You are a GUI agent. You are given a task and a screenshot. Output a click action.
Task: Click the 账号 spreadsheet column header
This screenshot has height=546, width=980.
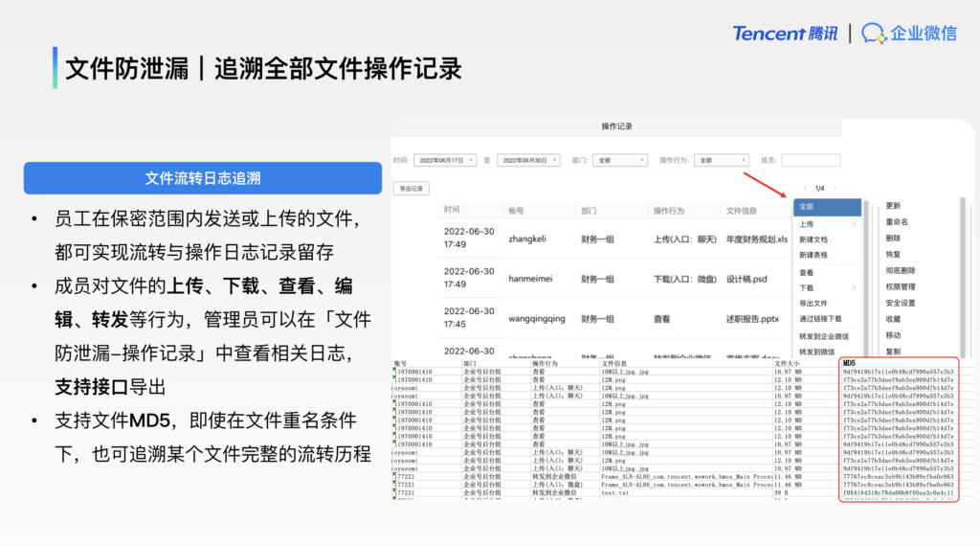pos(400,363)
